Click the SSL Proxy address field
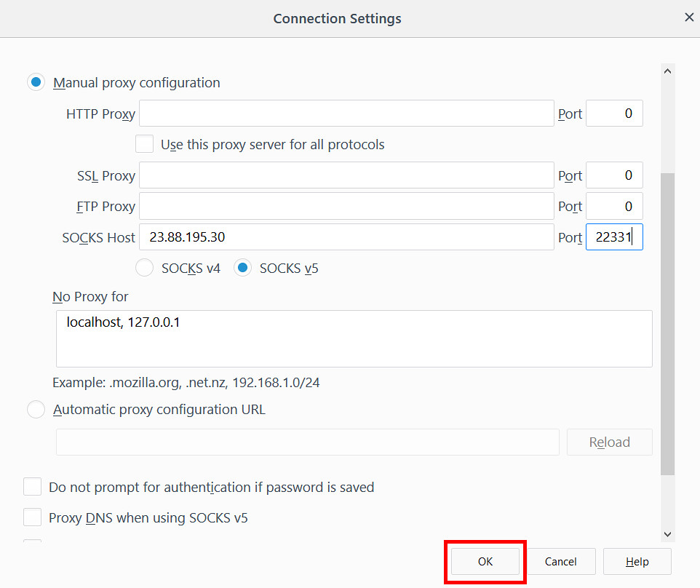The image size is (700, 588). (346, 175)
